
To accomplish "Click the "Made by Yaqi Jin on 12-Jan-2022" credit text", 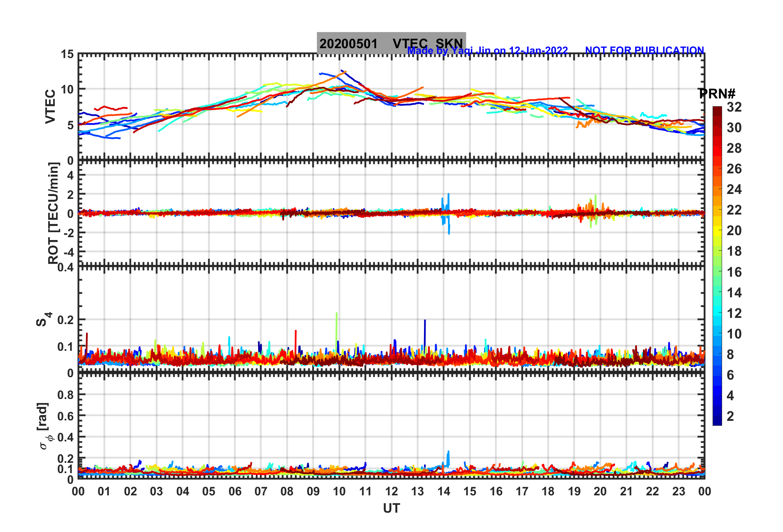I will (x=487, y=51).
